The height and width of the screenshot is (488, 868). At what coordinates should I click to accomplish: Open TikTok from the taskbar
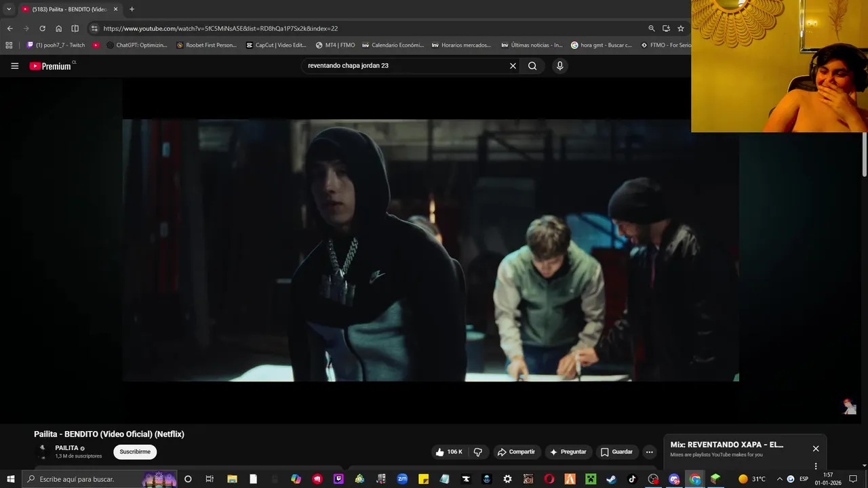click(x=632, y=479)
